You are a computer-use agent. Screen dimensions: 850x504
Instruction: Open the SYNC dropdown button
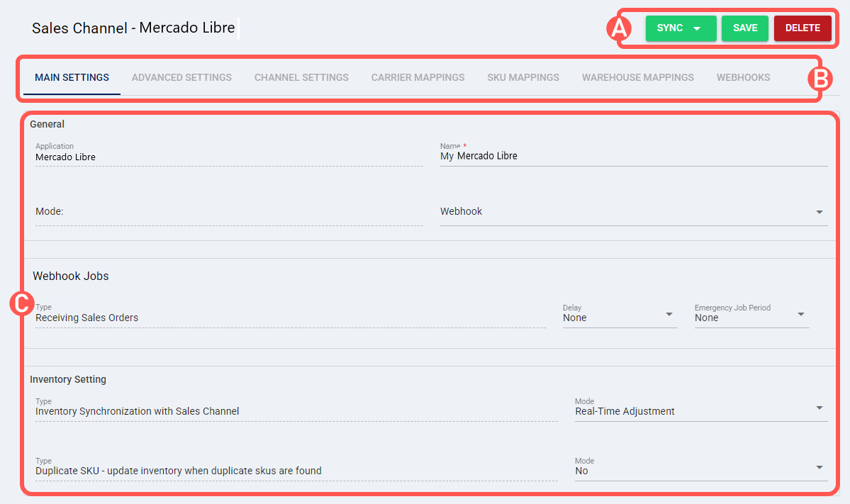tap(681, 28)
